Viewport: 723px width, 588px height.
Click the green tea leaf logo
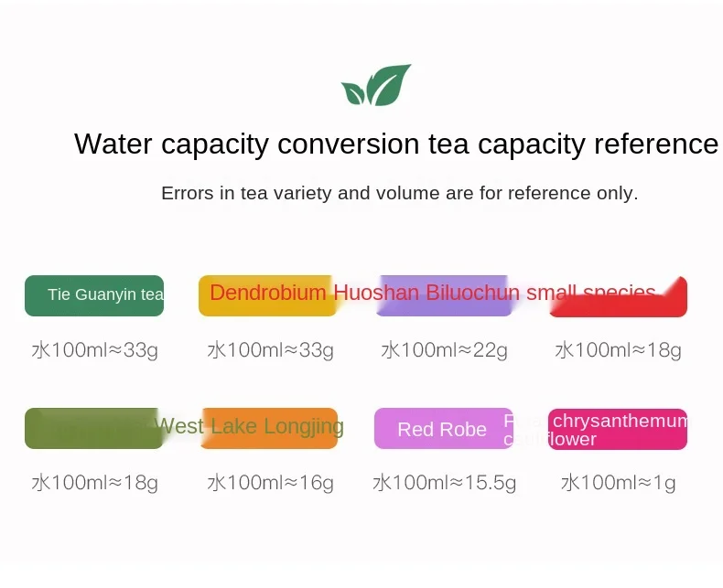pos(376,85)
